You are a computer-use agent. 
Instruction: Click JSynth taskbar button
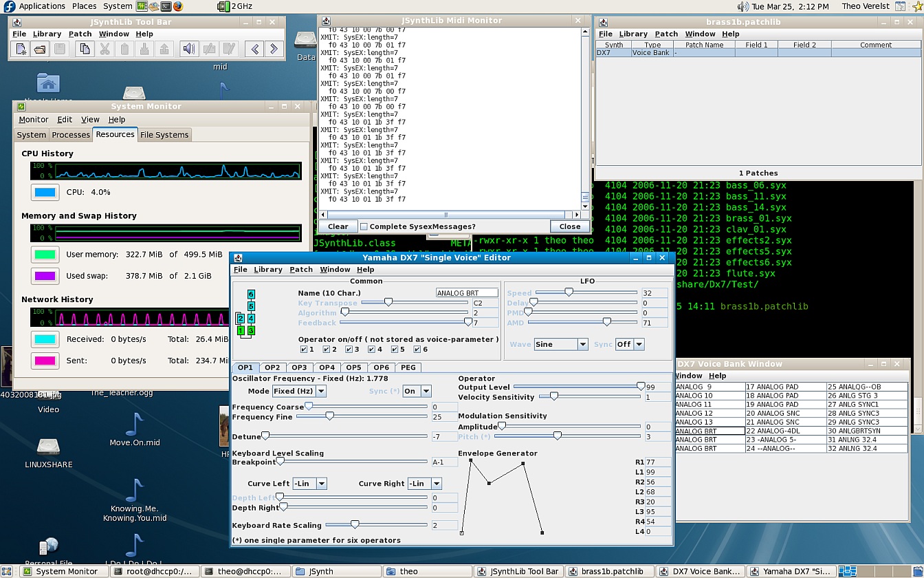click(x=337, y=571)
